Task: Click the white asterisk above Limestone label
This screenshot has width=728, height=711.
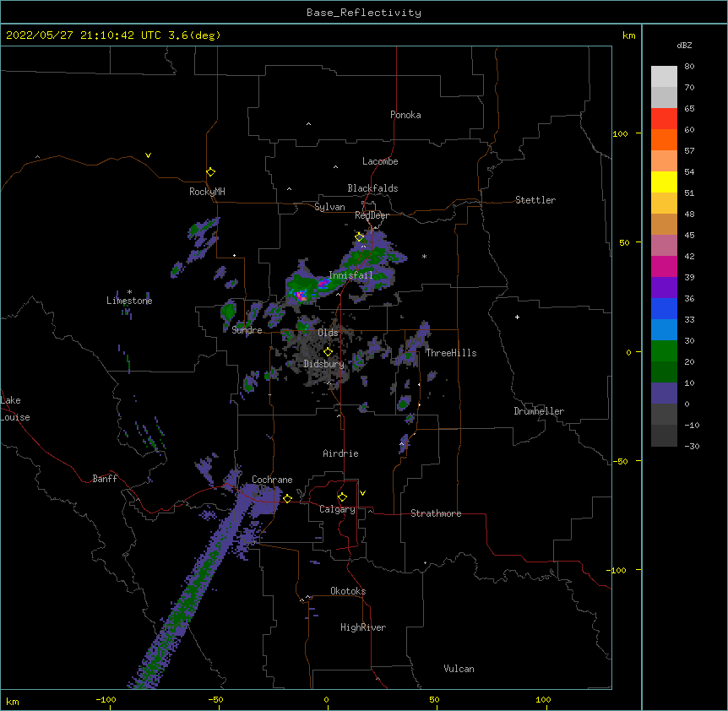Action: pos(129,292)
